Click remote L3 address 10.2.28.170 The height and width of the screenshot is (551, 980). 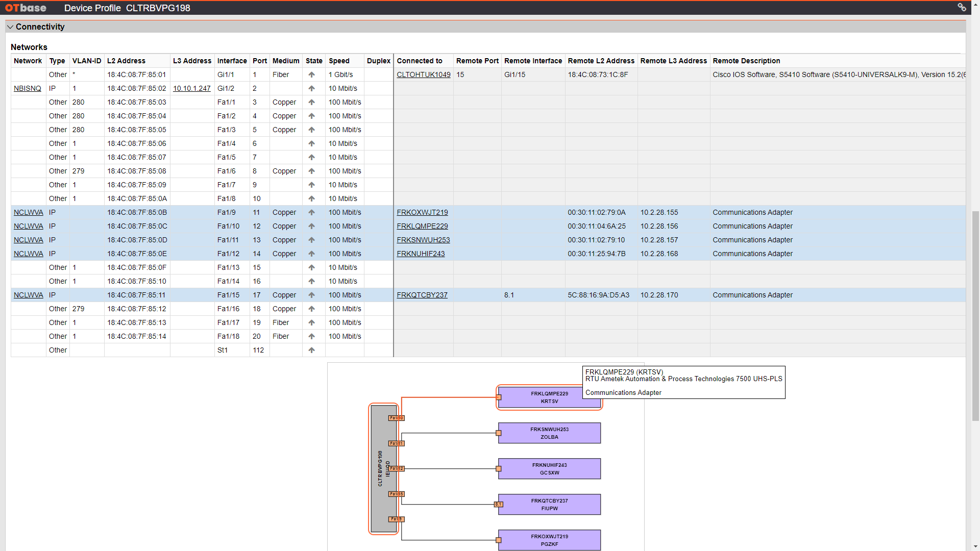(659, 295)
